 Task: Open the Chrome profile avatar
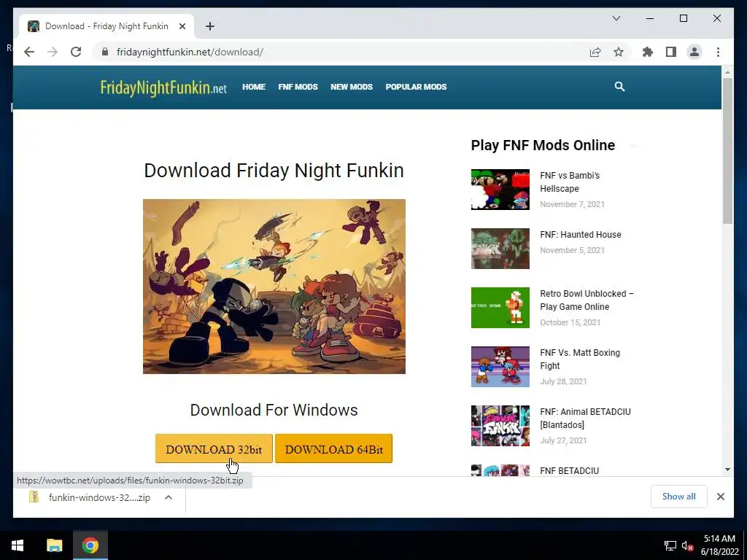tap(694, 52)
